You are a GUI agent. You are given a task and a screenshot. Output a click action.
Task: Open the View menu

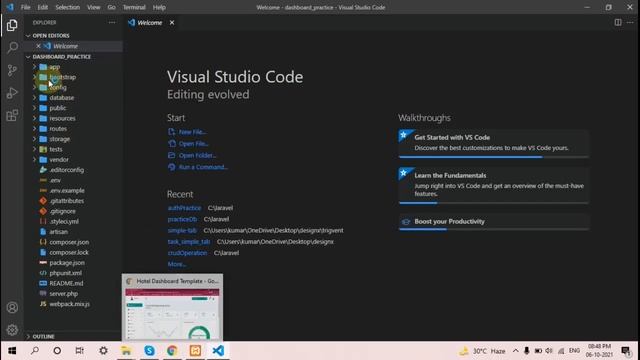click(93, 7)
